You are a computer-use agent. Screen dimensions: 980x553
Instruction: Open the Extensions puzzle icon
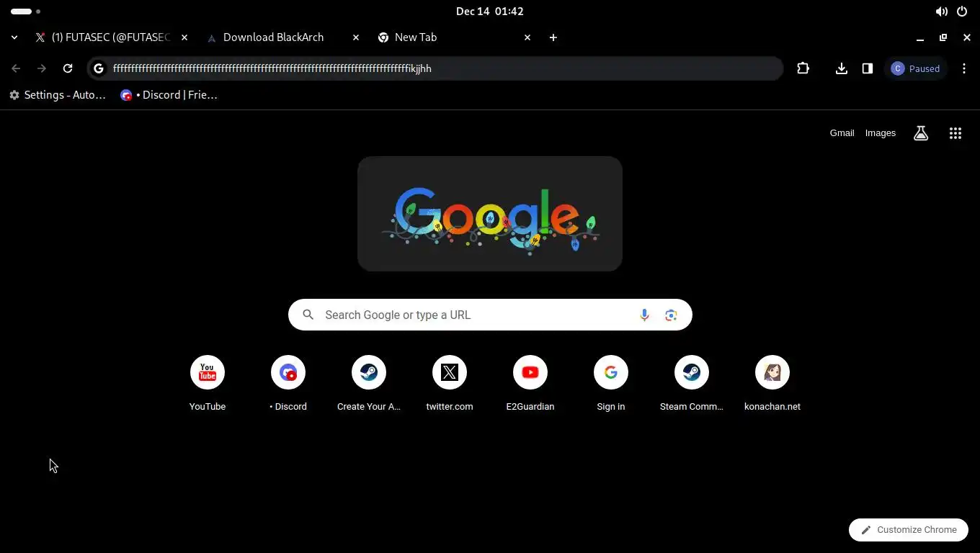tap(803, 68)
